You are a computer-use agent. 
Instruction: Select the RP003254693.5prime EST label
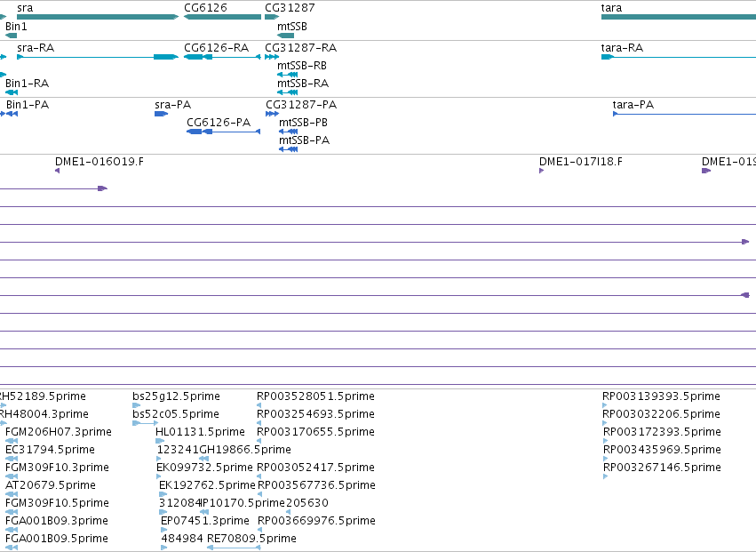click(x=315, y=414)
